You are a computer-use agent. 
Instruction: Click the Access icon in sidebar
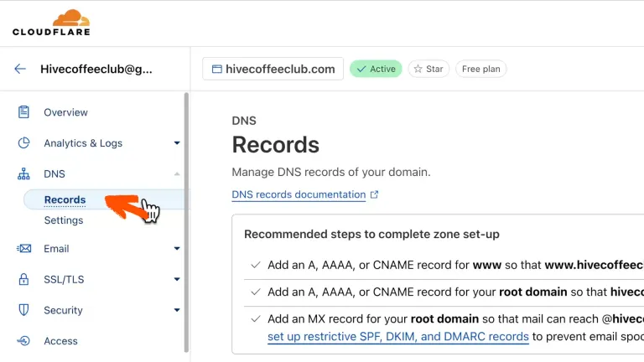(24, 341)
